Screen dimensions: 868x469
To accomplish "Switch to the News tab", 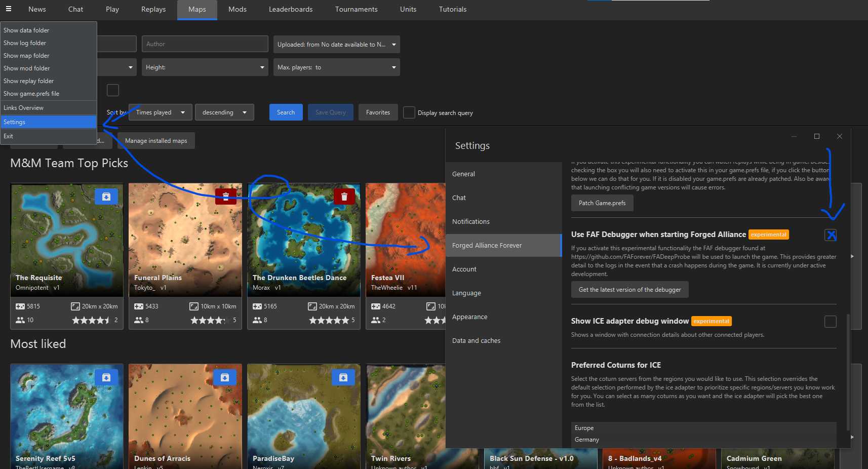I will (37, 9).
